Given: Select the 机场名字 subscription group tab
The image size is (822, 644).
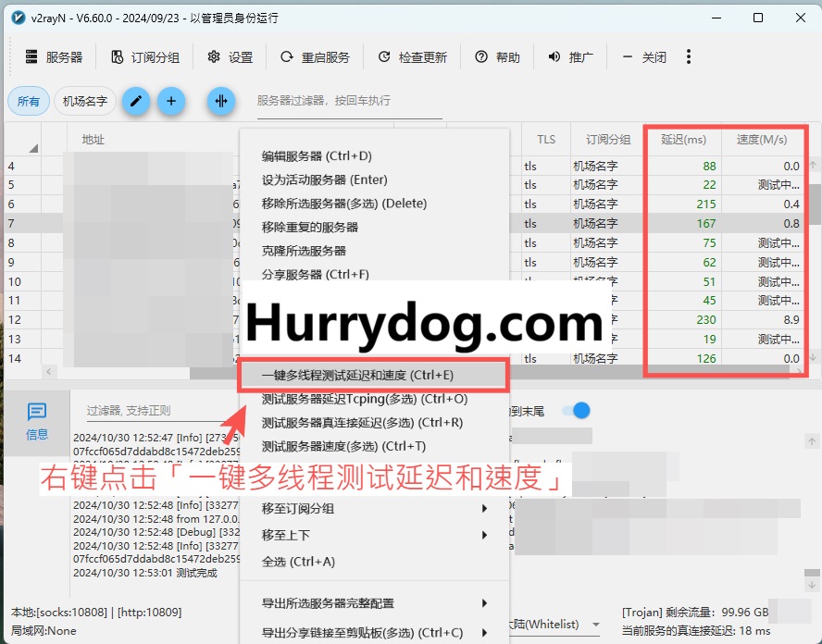Looking at the screenshot, I should coord(85,102).
